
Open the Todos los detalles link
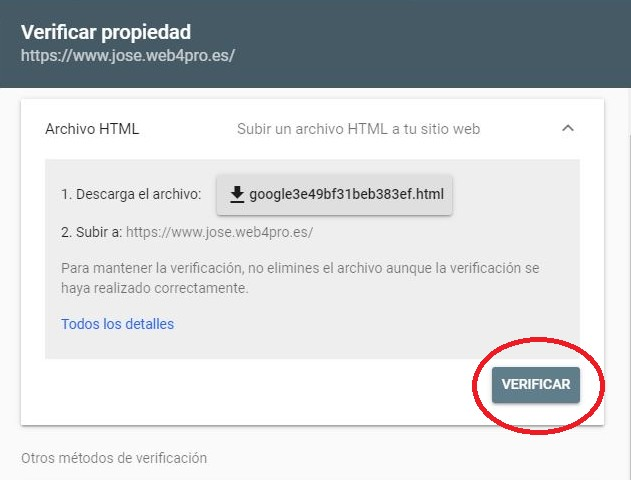point(118,324)
